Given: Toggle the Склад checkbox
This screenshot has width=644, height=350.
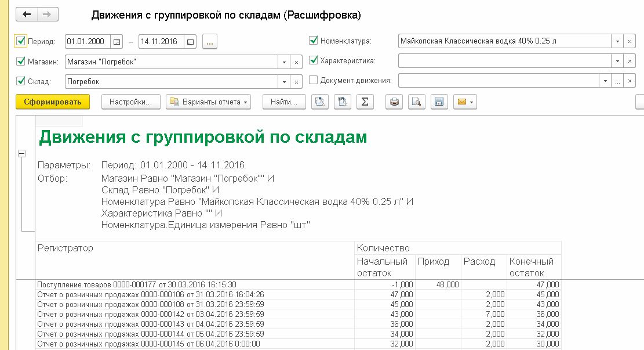Looking at the screenshot, I should [x=20, y=81].
